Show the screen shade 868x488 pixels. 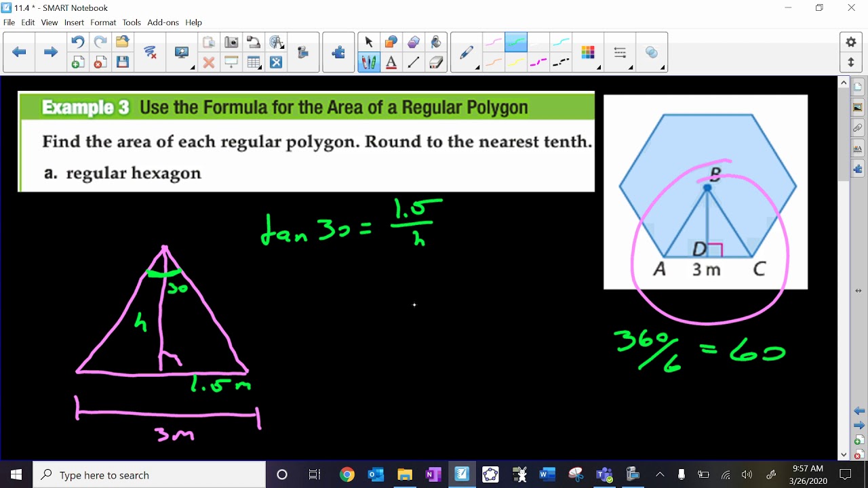tap(231, 62)
